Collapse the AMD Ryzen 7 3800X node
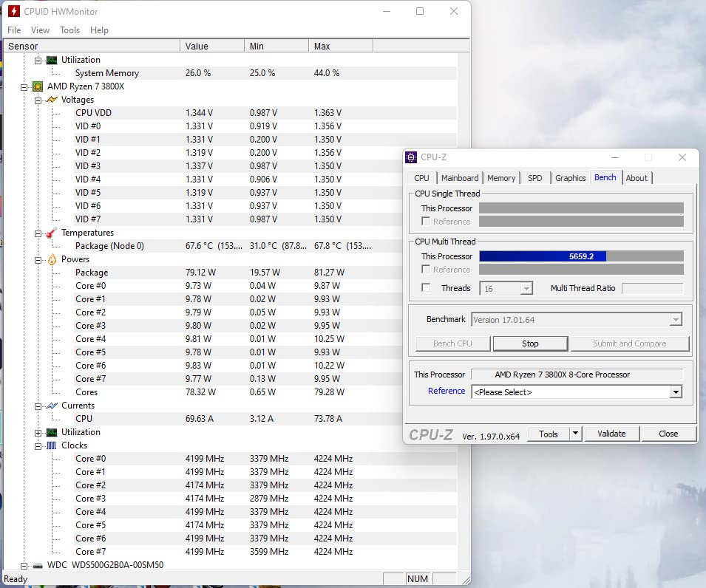 coord(24,87)
